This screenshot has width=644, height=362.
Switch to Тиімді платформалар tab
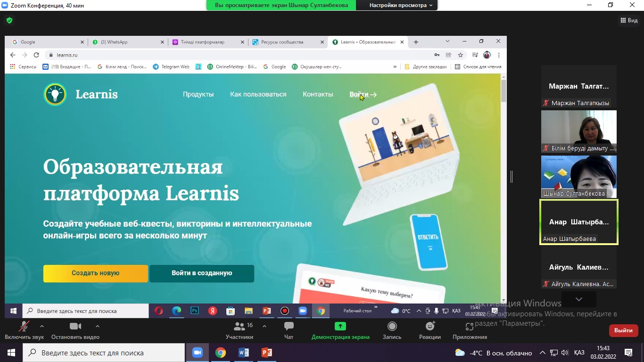(x=207, y=42)
